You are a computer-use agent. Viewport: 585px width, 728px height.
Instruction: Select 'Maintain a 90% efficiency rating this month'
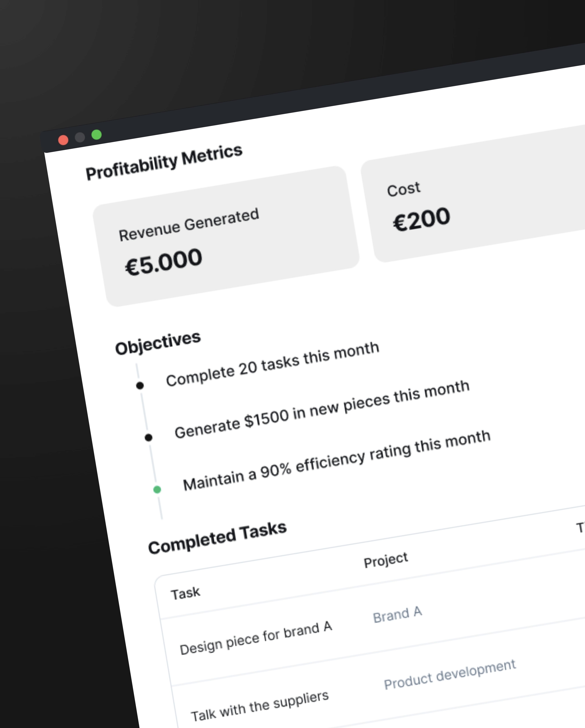[337, 461]
